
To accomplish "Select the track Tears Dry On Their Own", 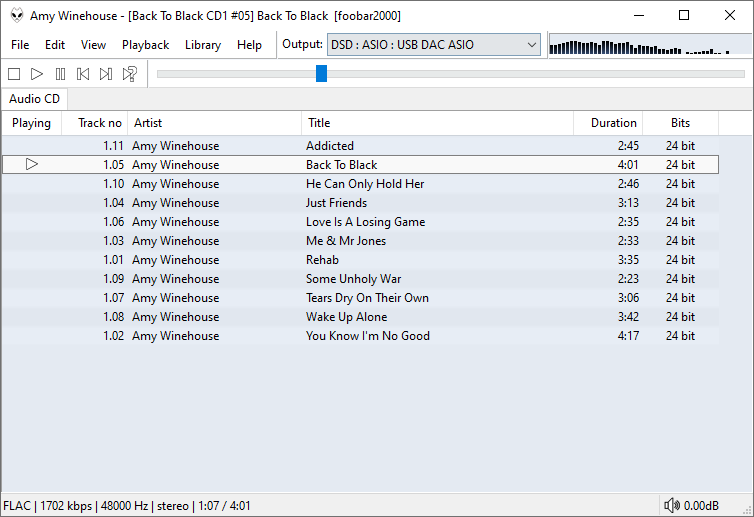I will click(361, 298).
